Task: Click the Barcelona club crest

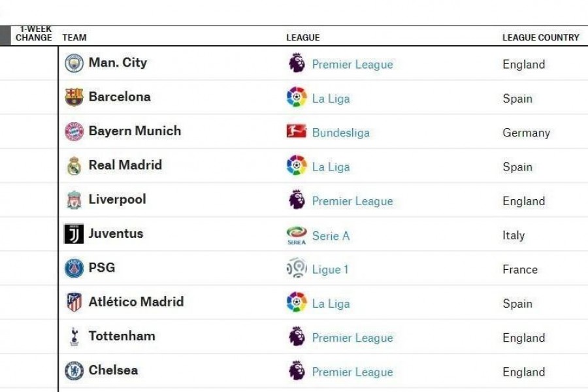Action: 74,97
